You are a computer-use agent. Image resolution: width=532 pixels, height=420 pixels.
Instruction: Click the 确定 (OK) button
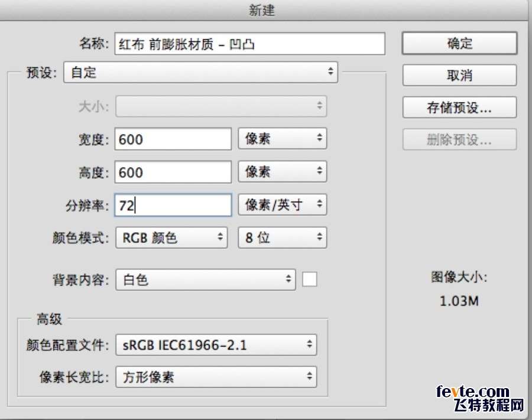tap(459, 43)
